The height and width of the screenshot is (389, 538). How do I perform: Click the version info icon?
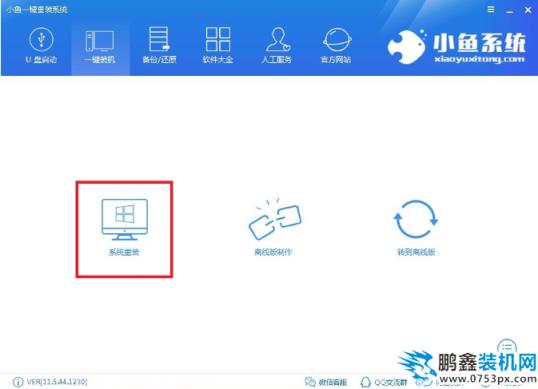coord(17,382)
